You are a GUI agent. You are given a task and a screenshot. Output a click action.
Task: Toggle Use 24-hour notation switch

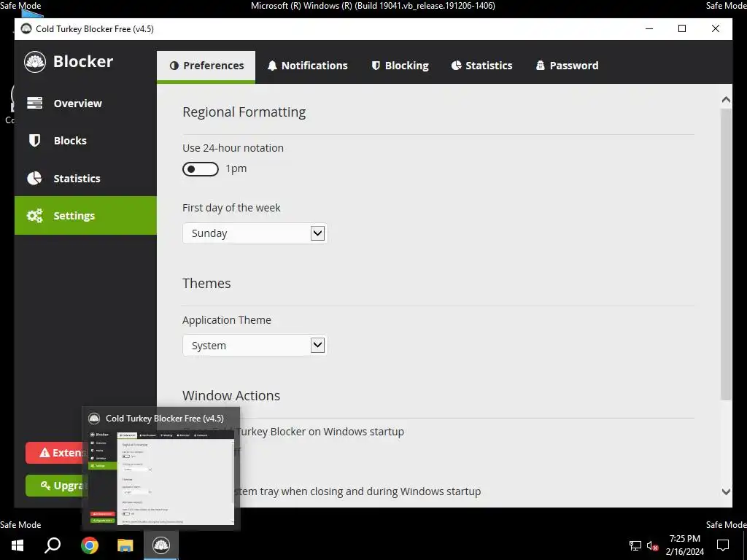pos(201,169)
